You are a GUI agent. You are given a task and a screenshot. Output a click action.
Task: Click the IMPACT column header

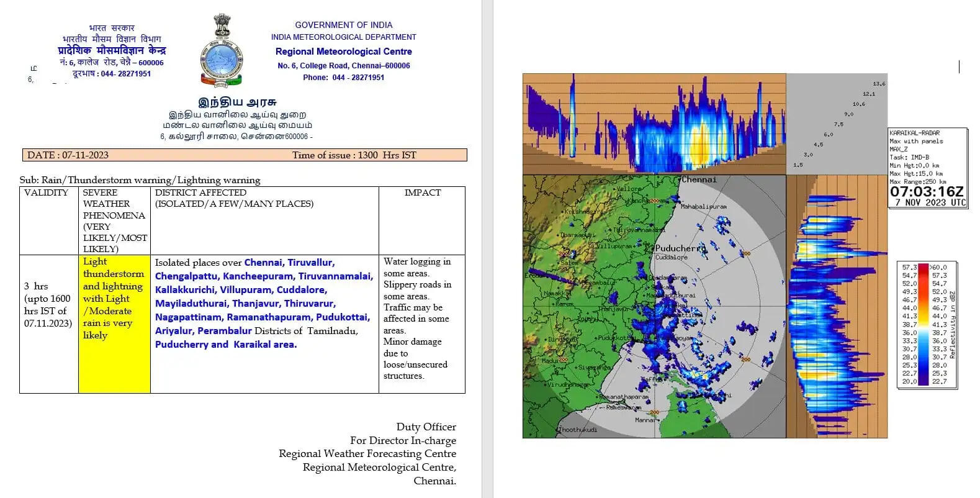pyautogui.click(x=422, y=193)
